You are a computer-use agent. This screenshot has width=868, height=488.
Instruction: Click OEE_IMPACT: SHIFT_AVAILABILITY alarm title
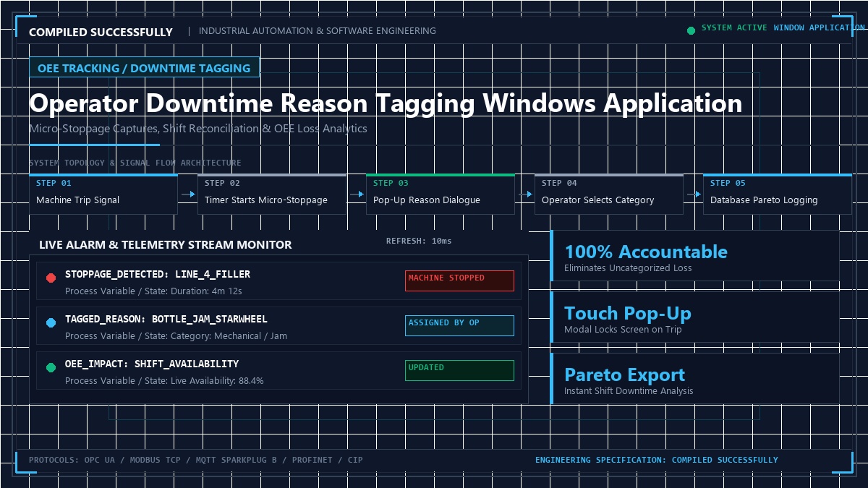click(152, 364)
